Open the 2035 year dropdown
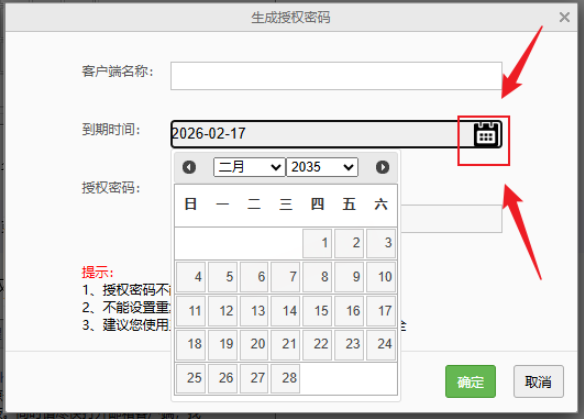The height and width of the screenshot is (419, 584). coord(322,167)
